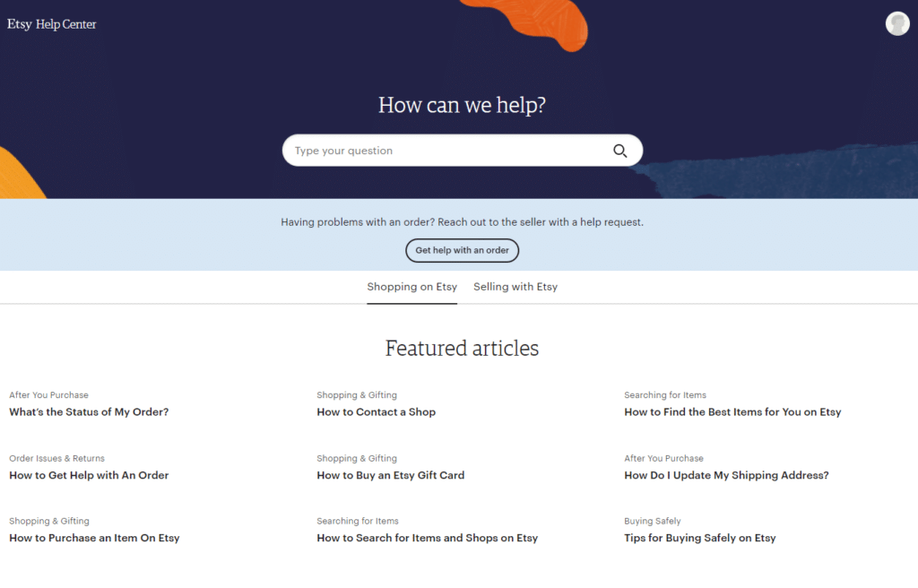Viewport: 918px width, 588px height.
Task: Click the Featured articles heading
Action: click(x=462, y=349)
